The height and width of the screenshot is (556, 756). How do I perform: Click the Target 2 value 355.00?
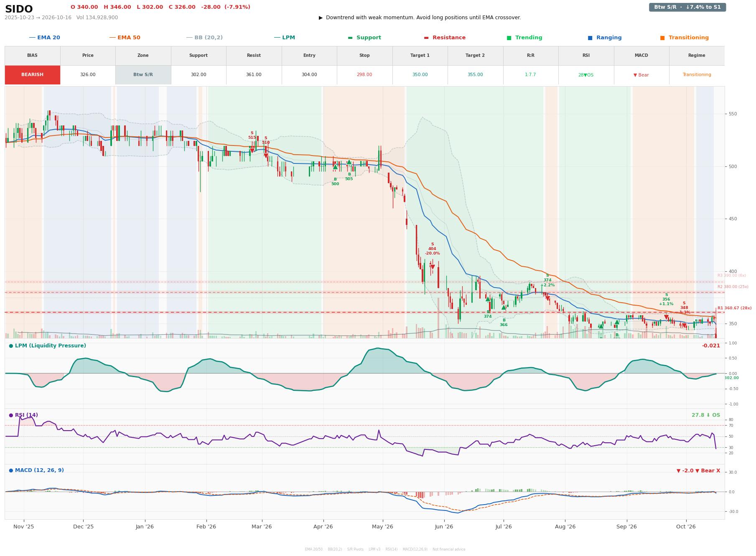(x=475, y=75)
